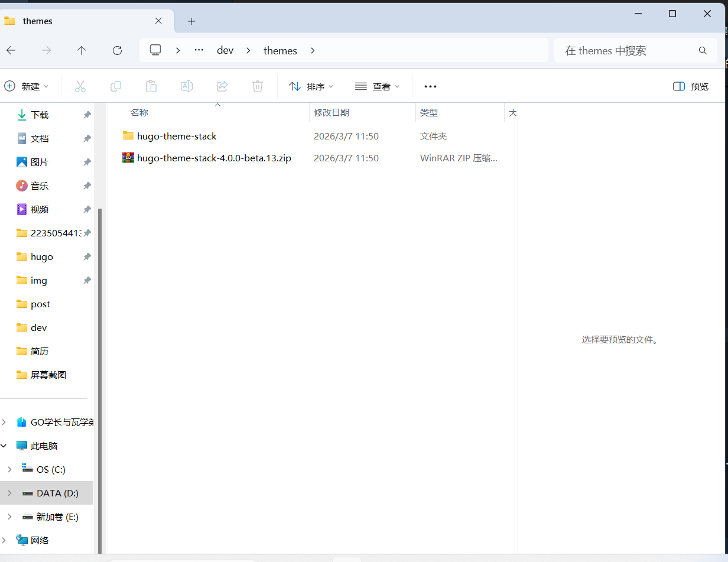Click the Cut scissors icon in toolbar
The width and height of the screenshot is (728, 562).
coord(80,86)
